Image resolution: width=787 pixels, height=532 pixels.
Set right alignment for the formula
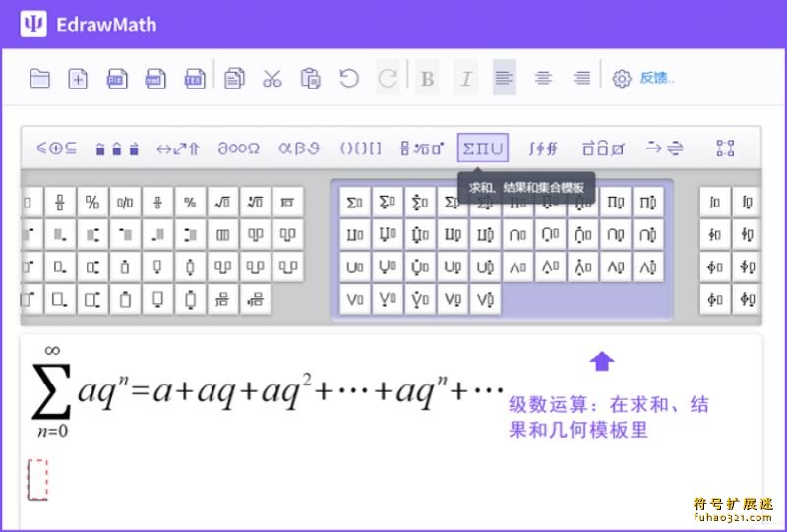tap(581, 78)
